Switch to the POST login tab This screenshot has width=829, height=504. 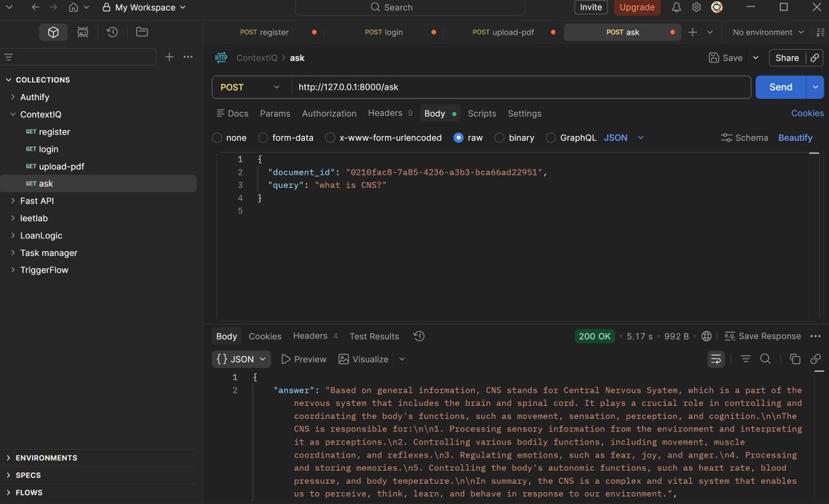(384, 32)
